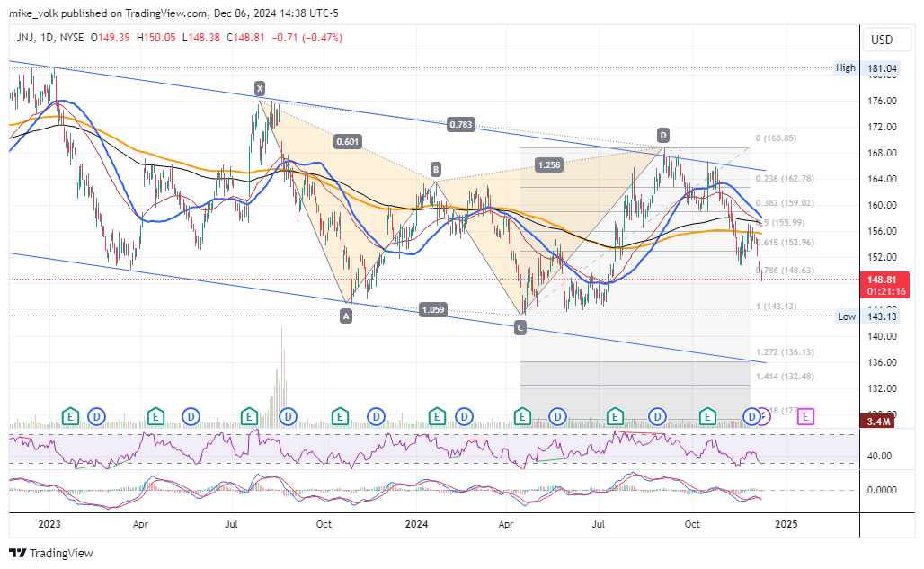Open the January 2024 earnings E marker
The image size is (924, 569).
point(437,417)
